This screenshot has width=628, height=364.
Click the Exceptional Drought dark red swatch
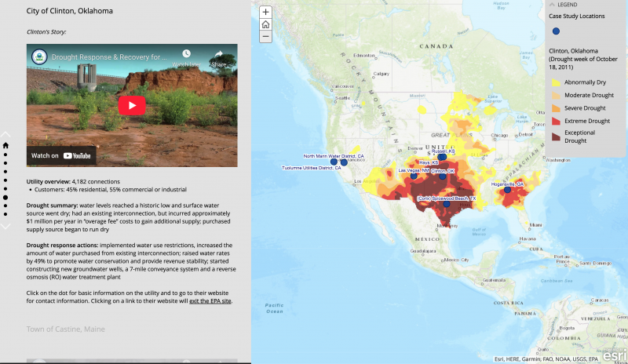pyautogui.click(x=556, y=136)
